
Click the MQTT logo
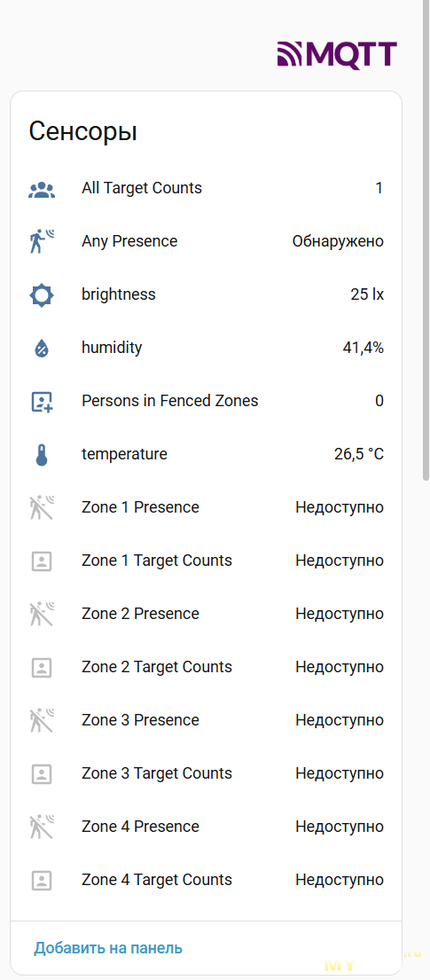click(338, 54)
